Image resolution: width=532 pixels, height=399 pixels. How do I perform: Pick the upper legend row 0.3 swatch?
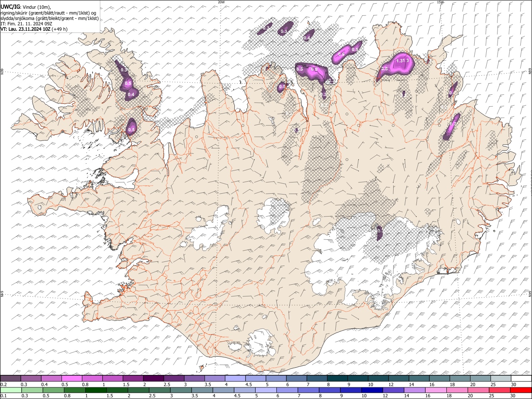[31, 379]
